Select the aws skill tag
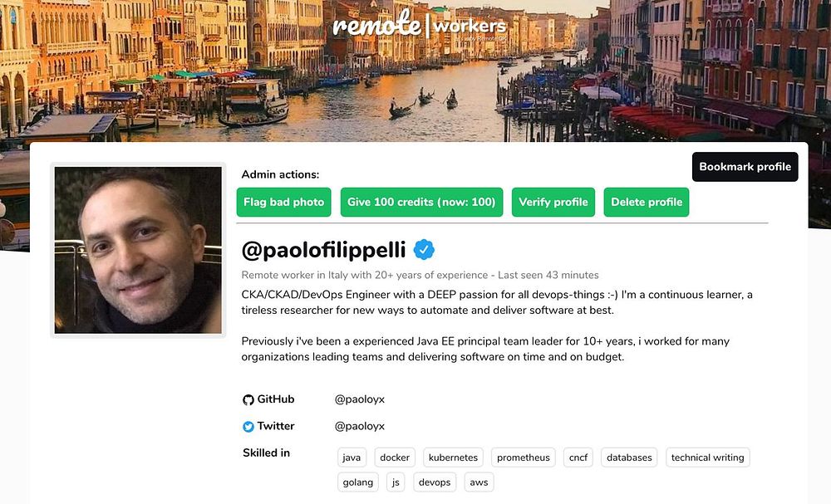 point(479,482)
